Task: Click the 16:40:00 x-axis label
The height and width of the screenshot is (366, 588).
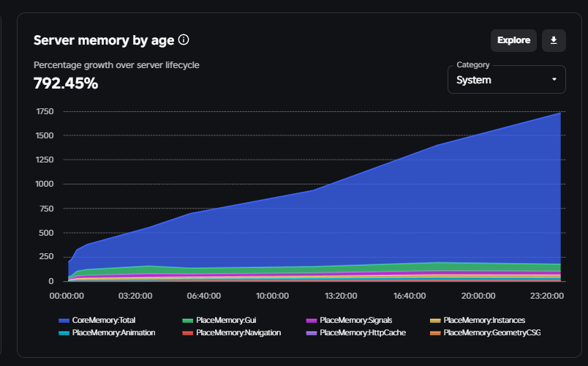Action: 410,296
